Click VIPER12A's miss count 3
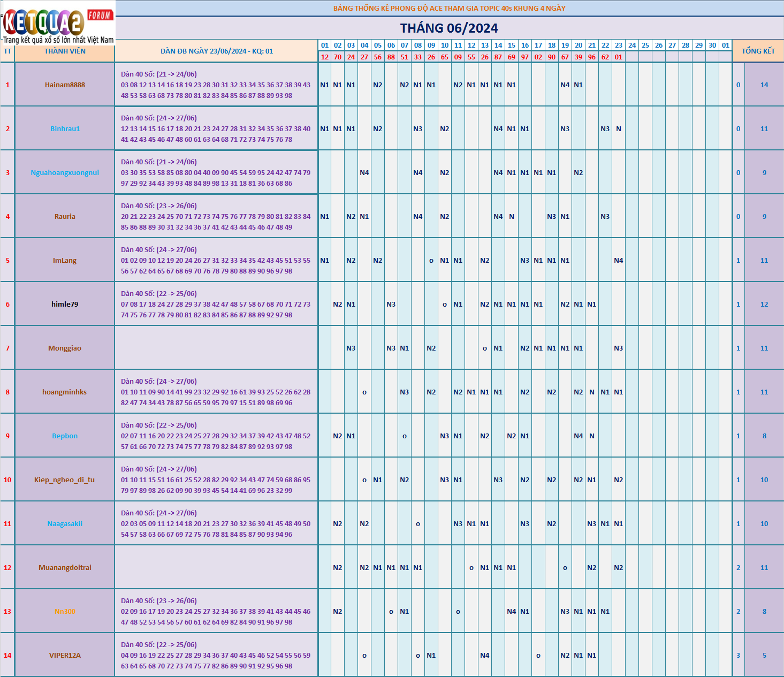This screenshot has width=784, height=677. coord(739,655)
